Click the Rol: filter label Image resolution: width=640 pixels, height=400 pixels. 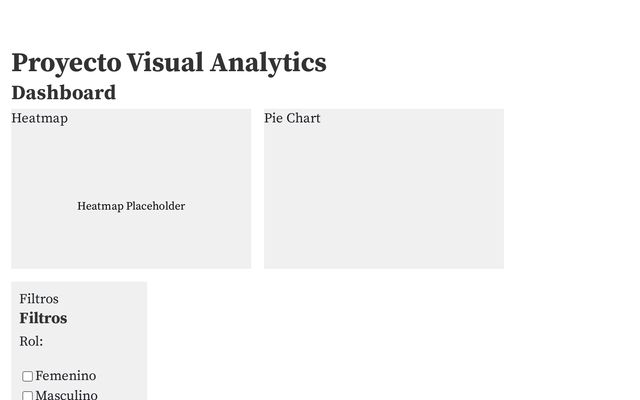pos(31,341)
